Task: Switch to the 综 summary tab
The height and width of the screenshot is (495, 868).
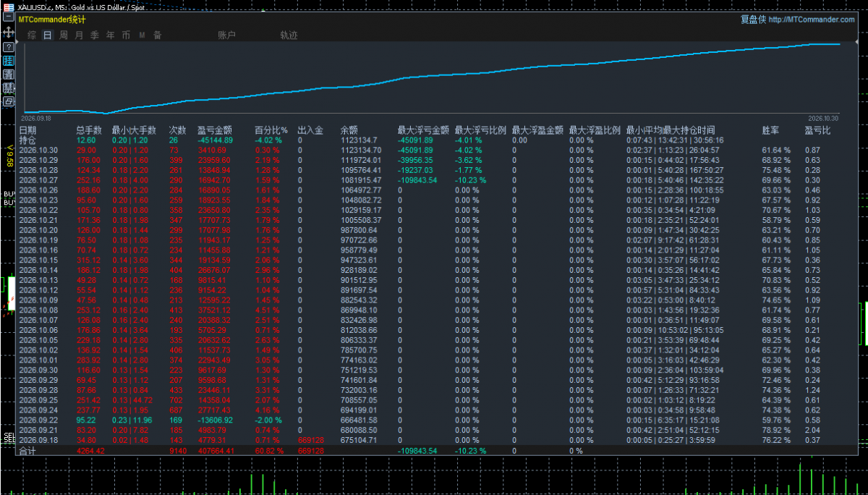Action: click(x=32, y=35)
